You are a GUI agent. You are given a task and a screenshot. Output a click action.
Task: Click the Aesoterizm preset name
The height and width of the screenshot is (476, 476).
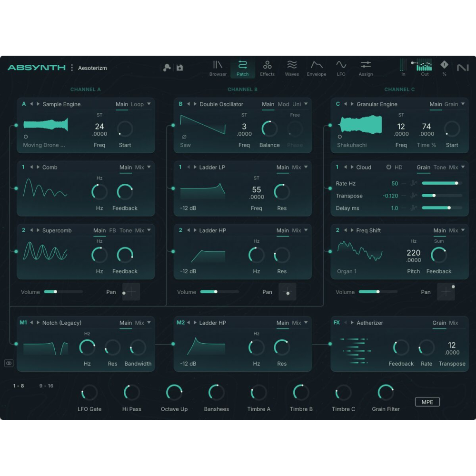point(92,68)
